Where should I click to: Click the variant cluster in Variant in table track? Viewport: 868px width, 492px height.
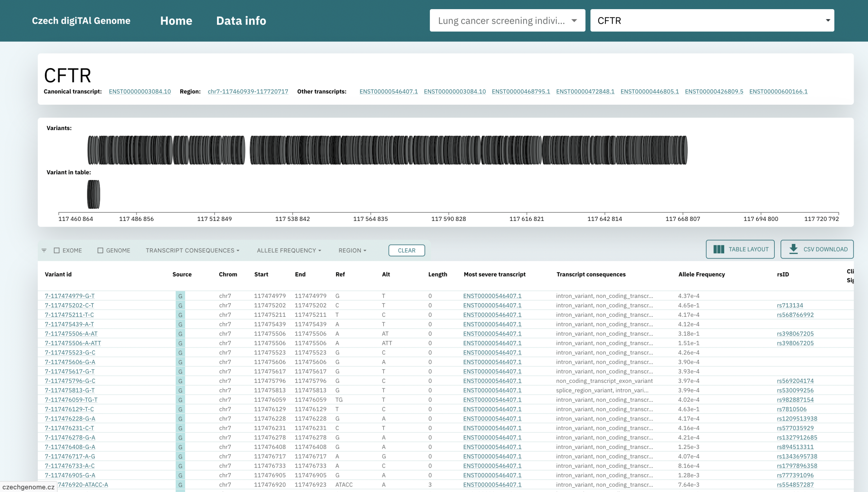(x=94, y=194)
